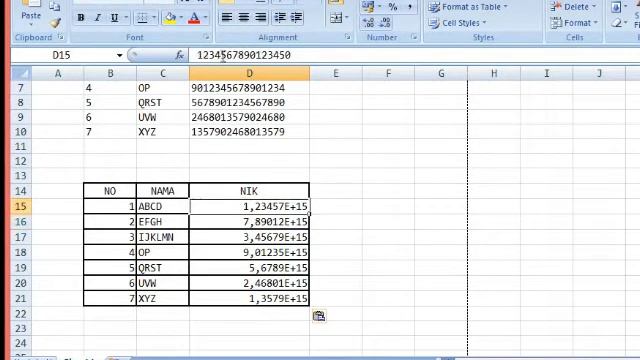This screenshot has width=640, height=360.
Task: Decrease indent
Action: [280, 17]
